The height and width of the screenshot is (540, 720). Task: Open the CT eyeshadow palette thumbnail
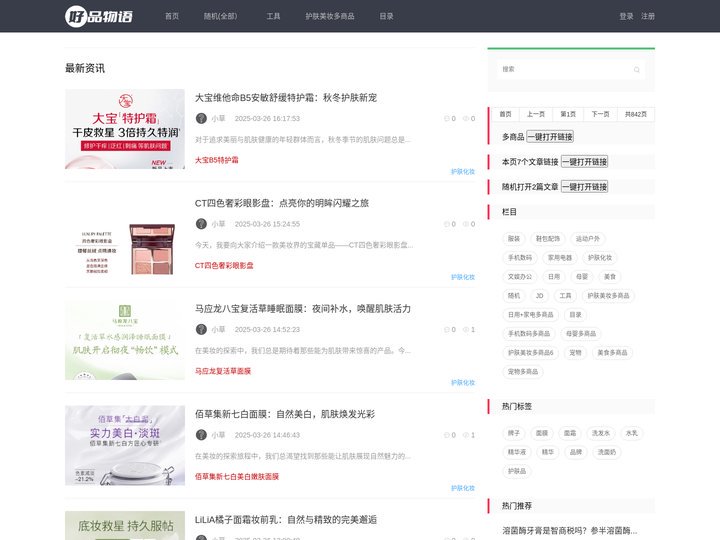click(125, 235)
